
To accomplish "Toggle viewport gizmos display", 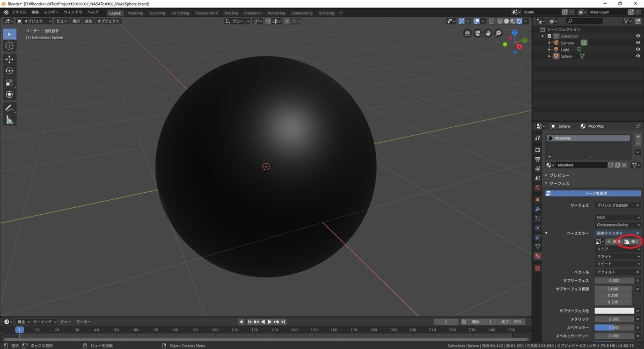I will 461,21.
